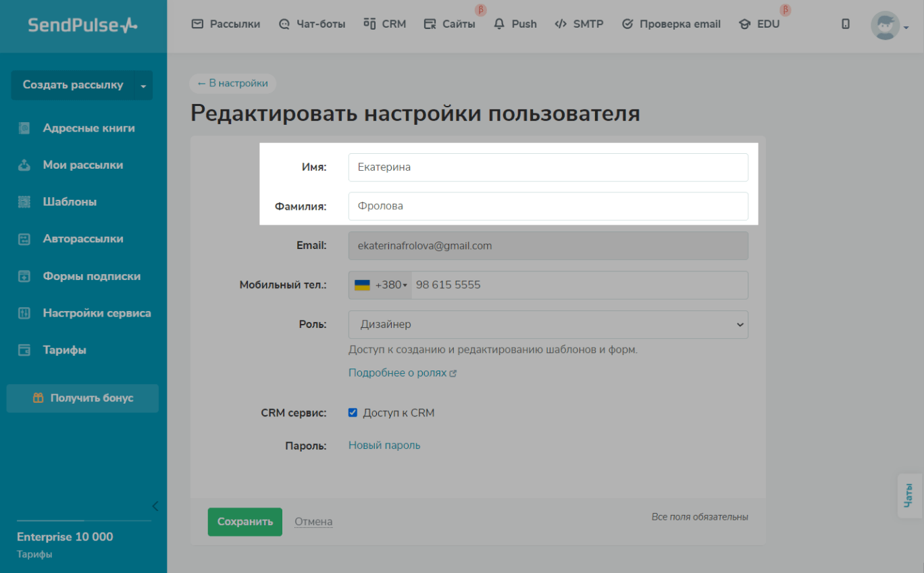
Task: Toggle the Доступ к CRM checkbox
Action: pyautogui.click(x=353, y=412)
